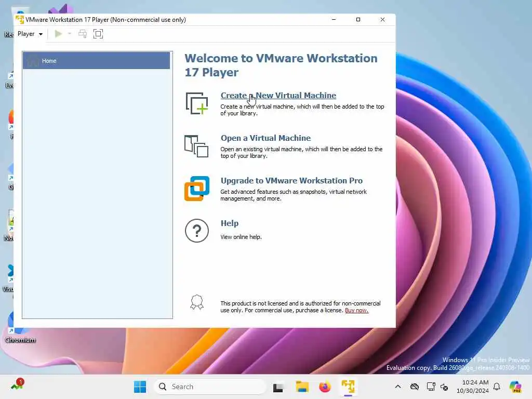Screen dimensions: 532x399
Task: Open the notification bell icon
Action: [x=497, y=387]
